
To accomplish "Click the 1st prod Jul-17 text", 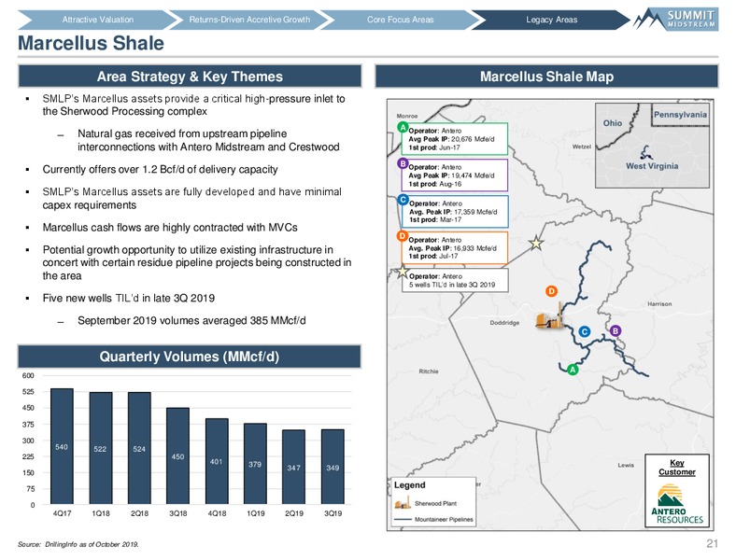I will pos(433,256).
